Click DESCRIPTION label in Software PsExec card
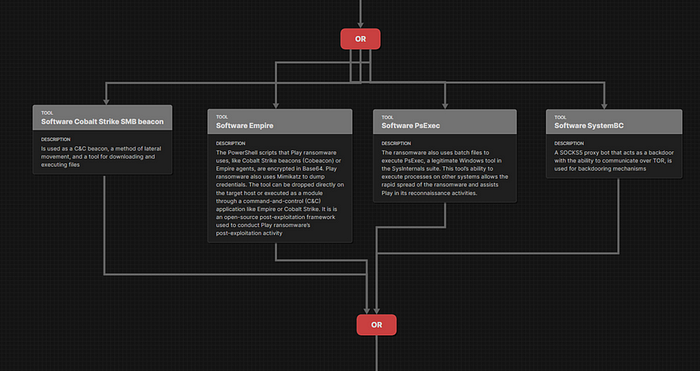Screen dimensions: 700x371 click(396, 143)
